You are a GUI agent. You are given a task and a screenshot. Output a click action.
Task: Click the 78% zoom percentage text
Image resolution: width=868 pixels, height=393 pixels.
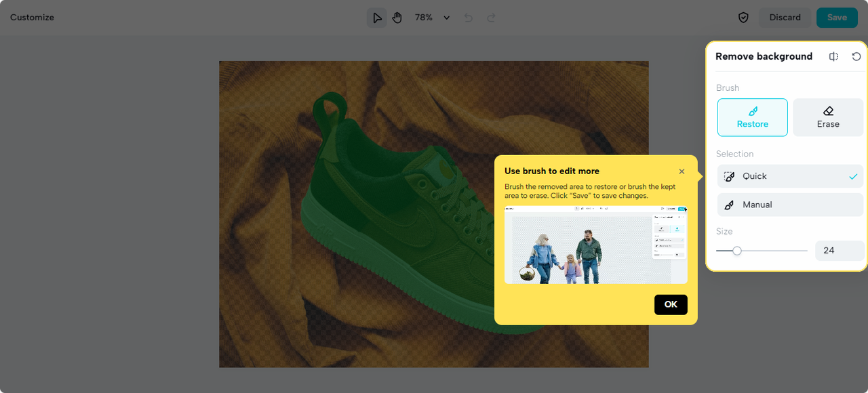click(424, 18)
